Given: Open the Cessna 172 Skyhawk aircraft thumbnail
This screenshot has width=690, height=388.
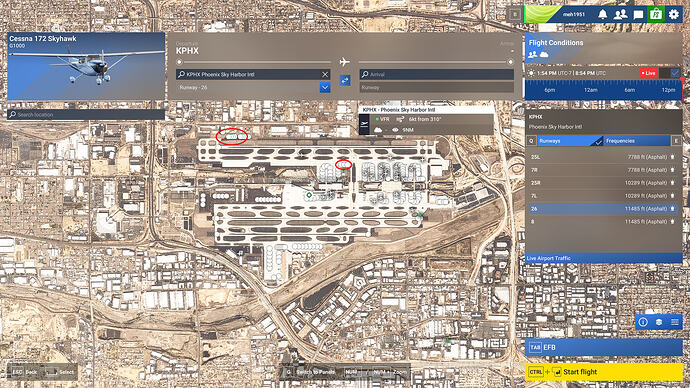Looking at the screenshot, I should tap(86, 66).
